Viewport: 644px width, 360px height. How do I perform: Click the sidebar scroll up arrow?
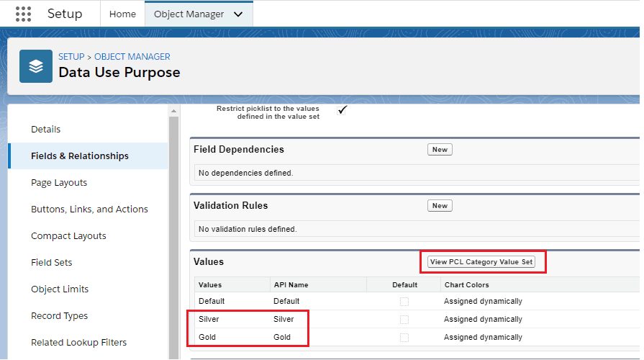pyautogui.click(x=173, y=111)
